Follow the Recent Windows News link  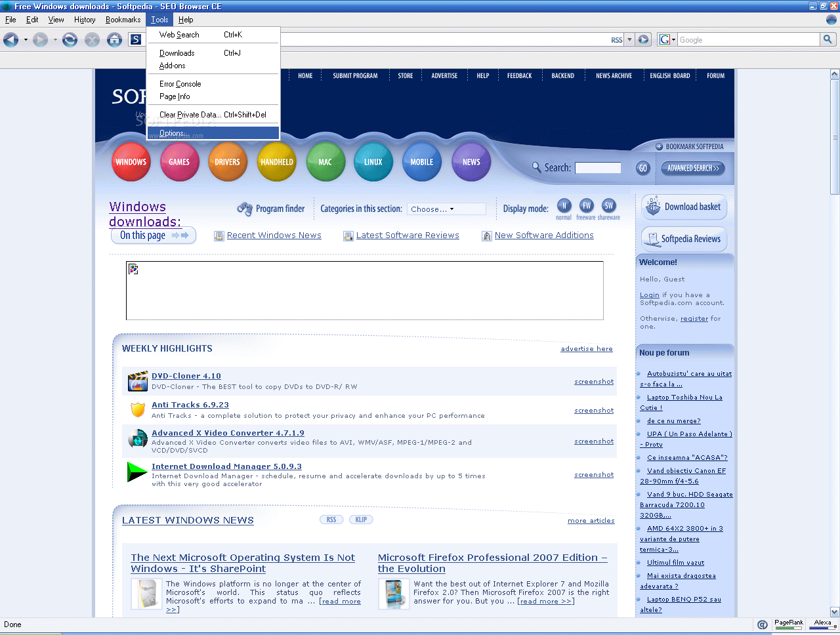[x=274, y=236]
